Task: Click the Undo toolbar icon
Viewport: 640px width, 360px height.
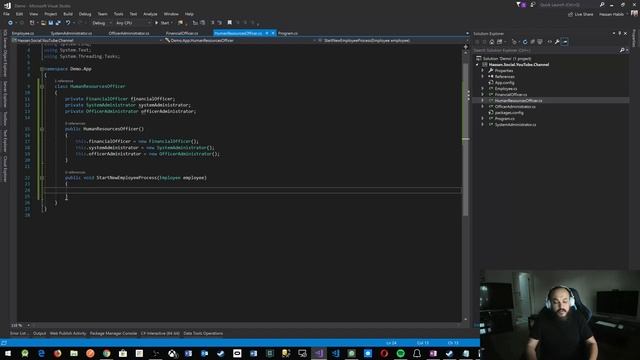Action: 68,23
